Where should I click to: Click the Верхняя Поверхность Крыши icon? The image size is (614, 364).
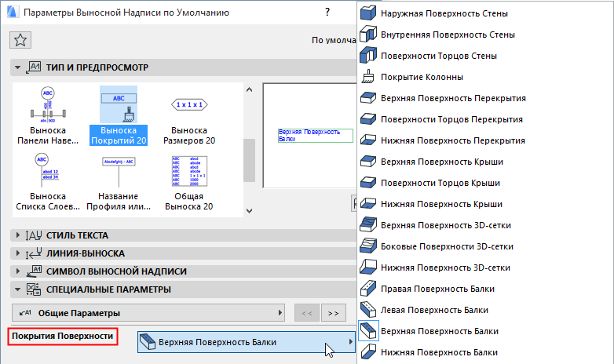tap(368, 162)
